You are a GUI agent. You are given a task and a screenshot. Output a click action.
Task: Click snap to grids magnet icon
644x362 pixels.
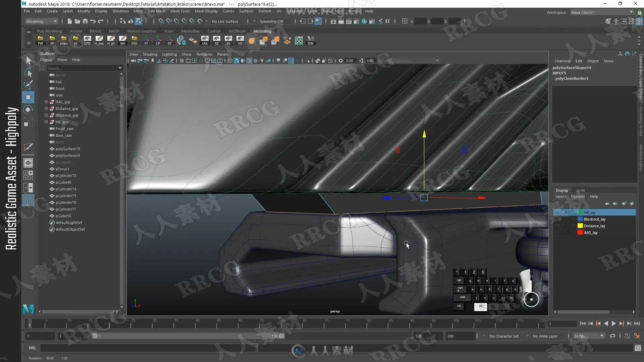161,21
